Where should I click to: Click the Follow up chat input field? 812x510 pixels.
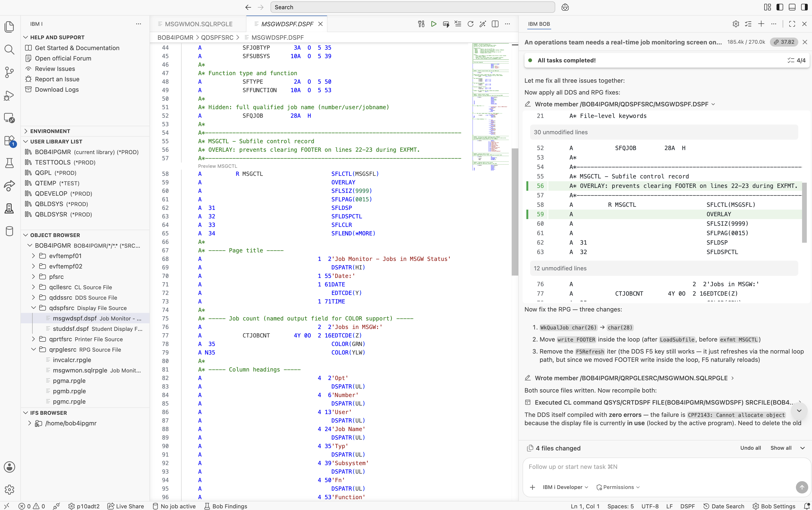pyautogui.click(x=666, y=467)
